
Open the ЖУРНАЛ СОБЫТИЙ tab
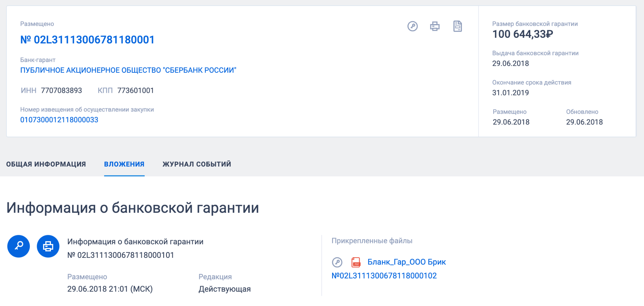pyautogui.click(x=196, y=164)
